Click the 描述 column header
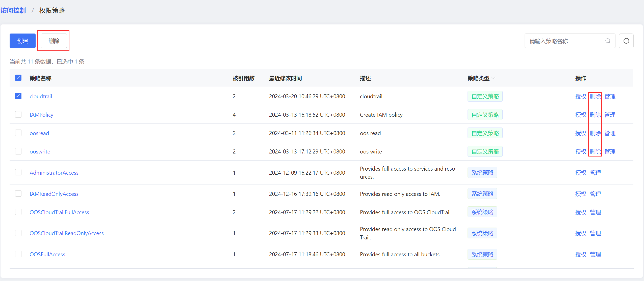 (365, 78)
